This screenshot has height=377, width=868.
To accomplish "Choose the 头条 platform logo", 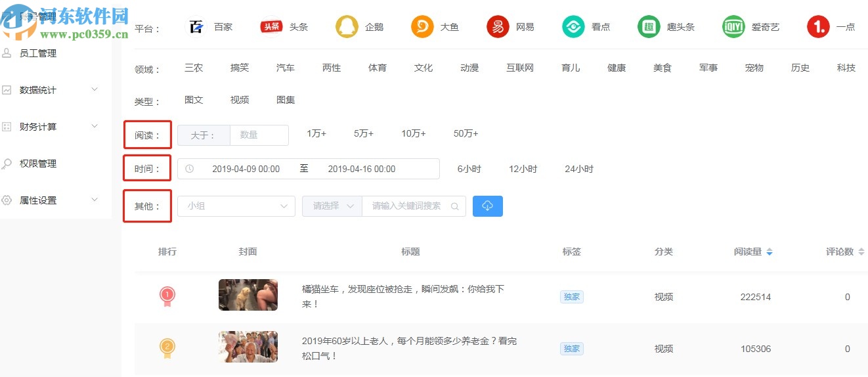I will (x=271, y=27).
